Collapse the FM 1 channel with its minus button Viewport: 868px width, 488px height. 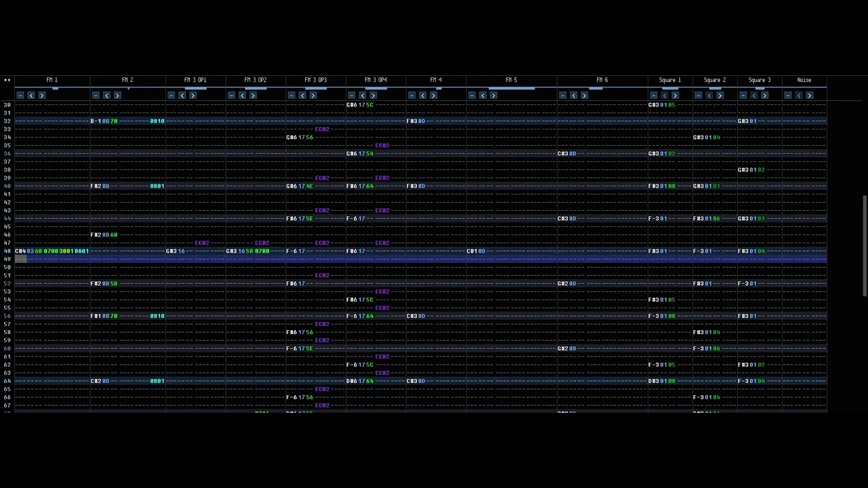20,96
